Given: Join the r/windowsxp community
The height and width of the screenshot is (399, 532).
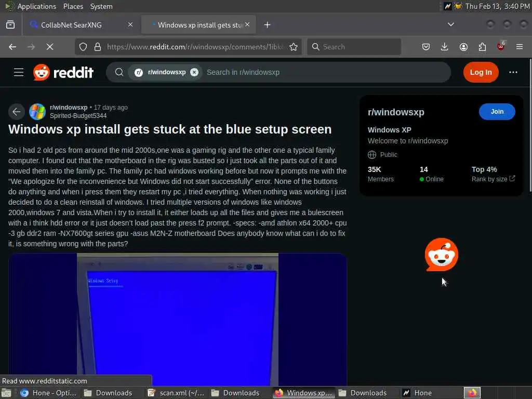Looking at the screenshot, I should 497,112.
